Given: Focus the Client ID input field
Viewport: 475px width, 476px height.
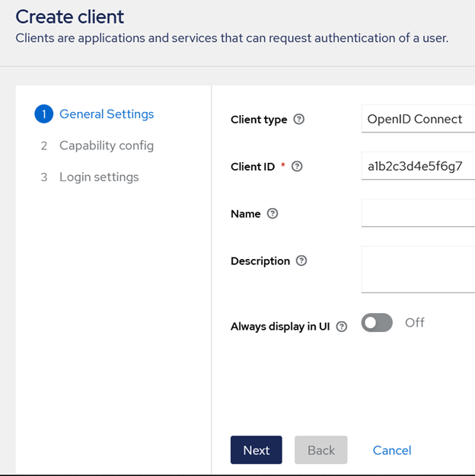Looking at the screenshot, I should [418, 166].
